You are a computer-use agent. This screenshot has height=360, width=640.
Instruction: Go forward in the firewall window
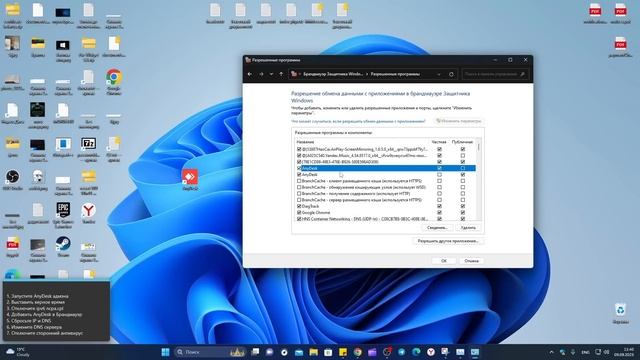(261, 74)
